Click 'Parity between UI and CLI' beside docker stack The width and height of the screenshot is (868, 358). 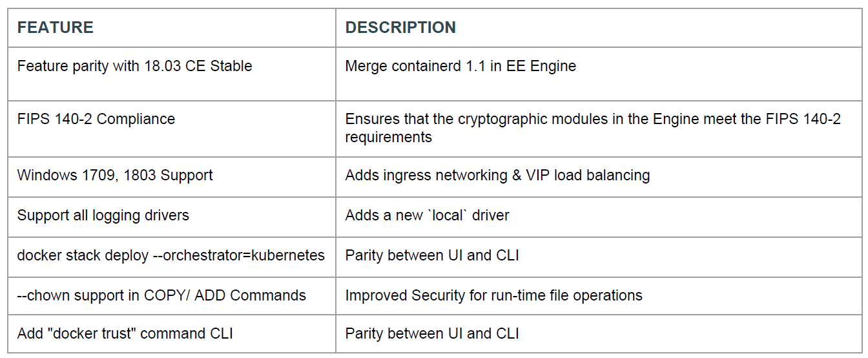tap(432, 255)
